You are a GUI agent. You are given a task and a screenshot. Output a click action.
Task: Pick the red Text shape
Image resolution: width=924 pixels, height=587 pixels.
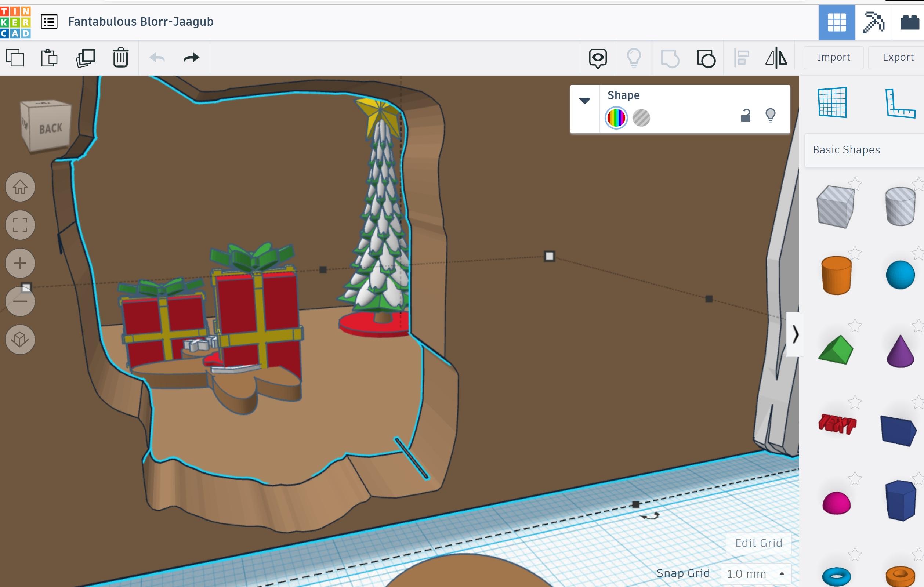(837, 424)
